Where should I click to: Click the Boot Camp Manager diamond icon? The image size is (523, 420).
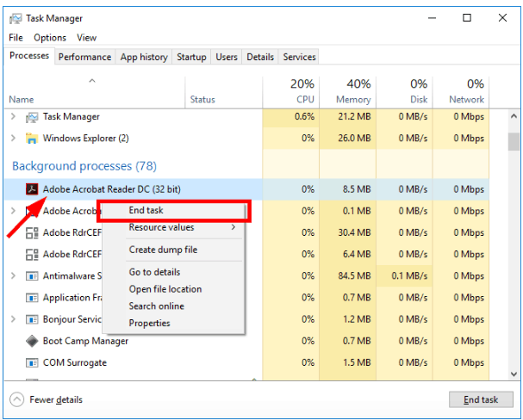coord(32,341)
